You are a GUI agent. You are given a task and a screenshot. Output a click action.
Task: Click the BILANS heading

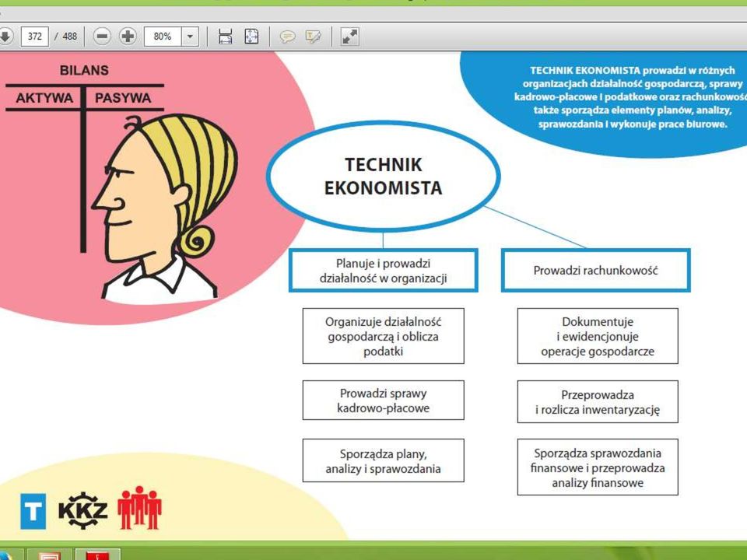pos(84,71)
